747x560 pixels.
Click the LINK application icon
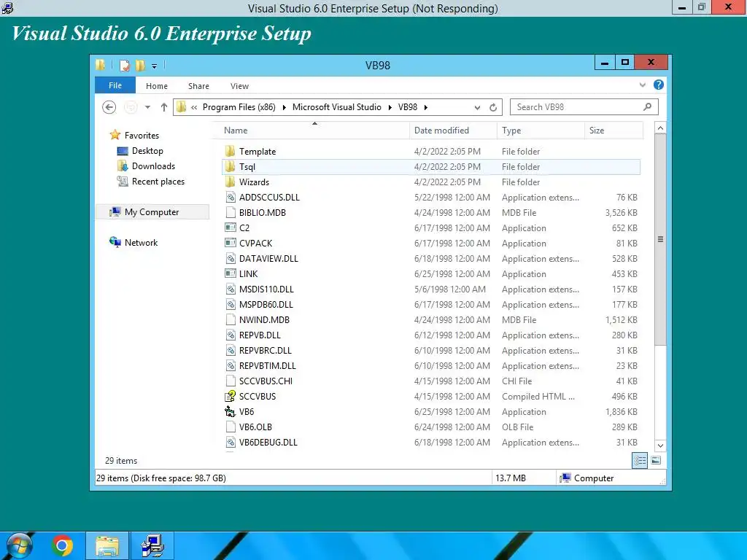pyautogui.click(x=231, y=273)
